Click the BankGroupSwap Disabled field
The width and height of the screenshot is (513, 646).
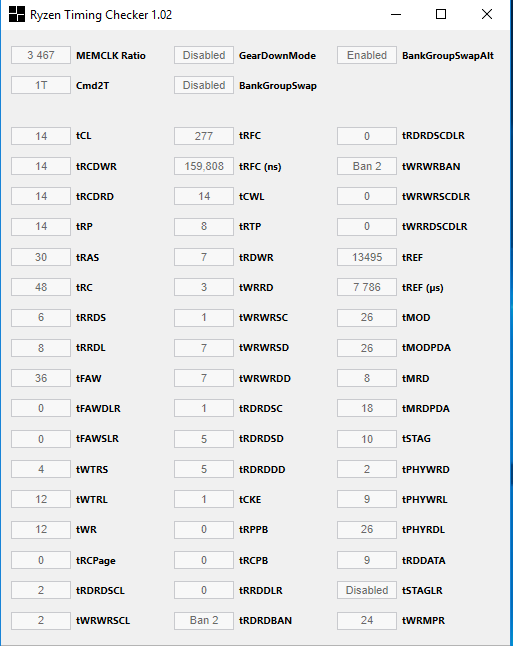[x=204, y=85]
